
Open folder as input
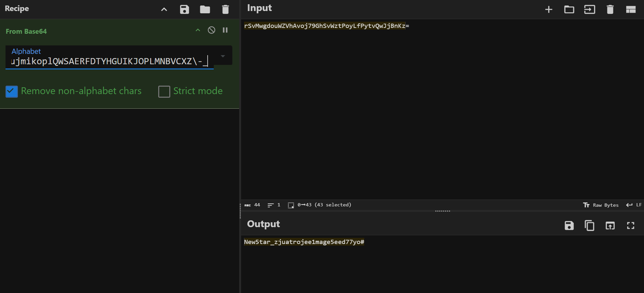[569, 9]
